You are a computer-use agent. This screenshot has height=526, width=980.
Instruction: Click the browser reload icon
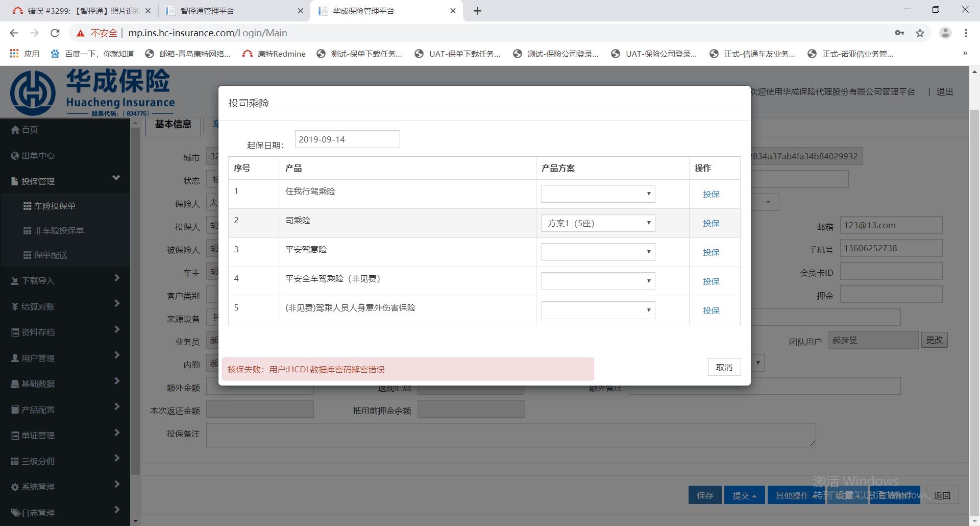point(55,33)
